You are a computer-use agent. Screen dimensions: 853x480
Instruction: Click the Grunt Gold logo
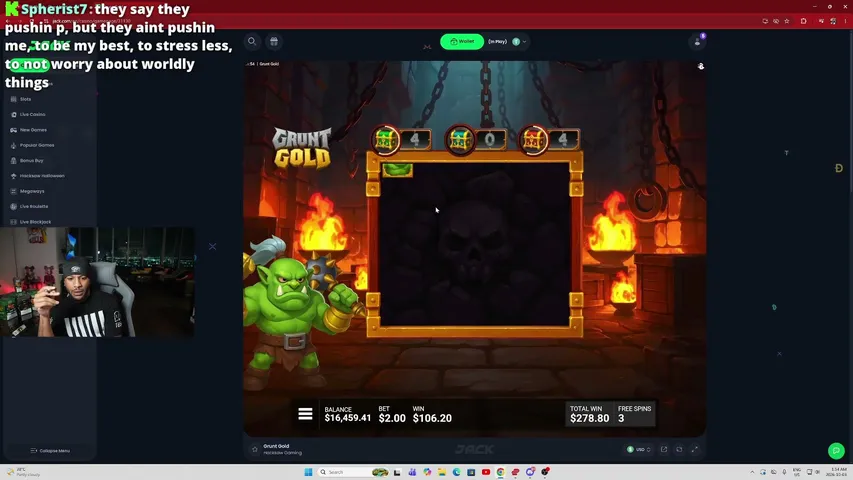click(x=301, y=147)
